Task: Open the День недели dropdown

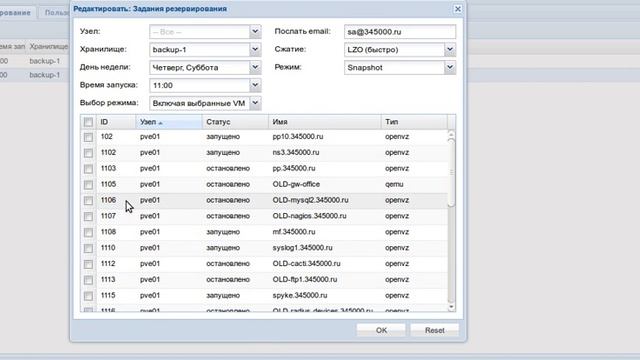Action: (x=255, y=67)
